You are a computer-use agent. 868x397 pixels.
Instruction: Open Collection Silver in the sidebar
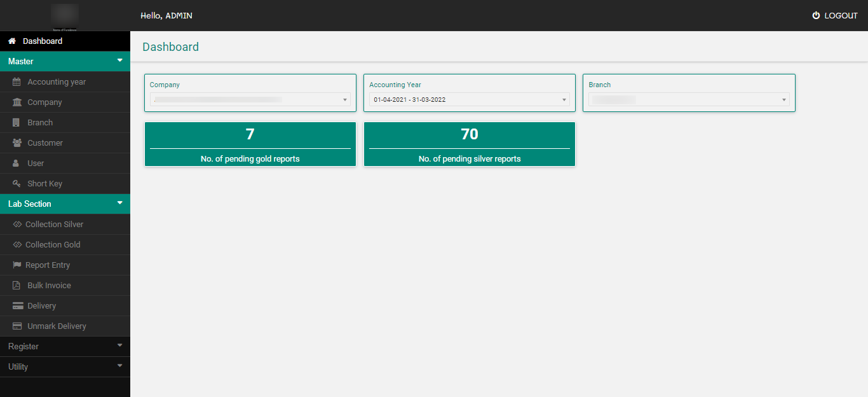click(54, 225)
